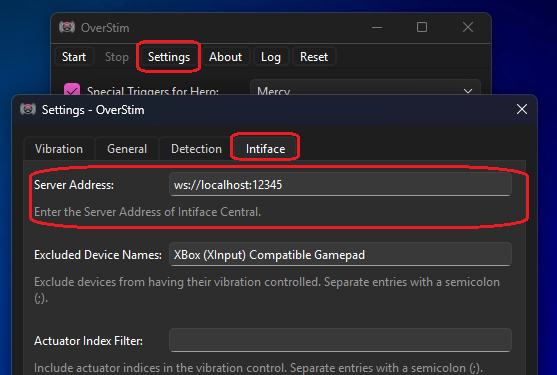Click the Start button
Screen dimensions: 557x375
pyautogui.click(x=74, y=57)
